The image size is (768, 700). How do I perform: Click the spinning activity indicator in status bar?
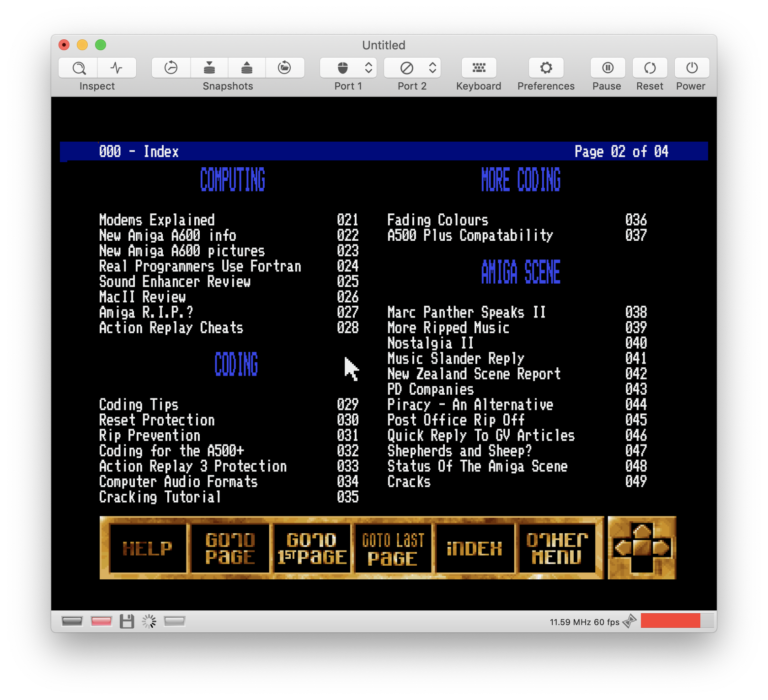point(149,621)
